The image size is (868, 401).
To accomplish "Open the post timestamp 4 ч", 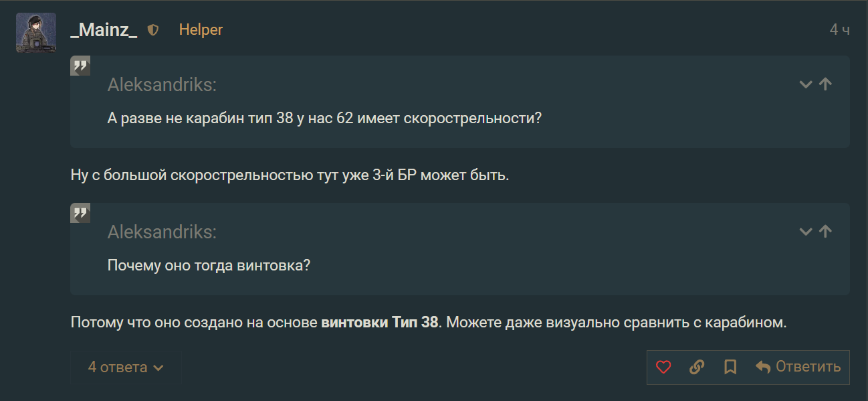I will click(x=839, y=30).
